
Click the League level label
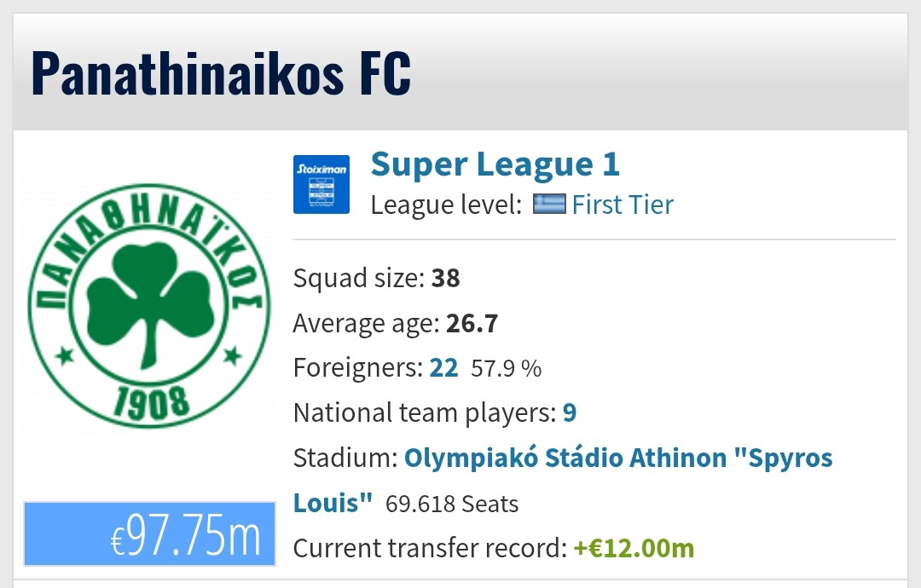(x=446, y=205)
